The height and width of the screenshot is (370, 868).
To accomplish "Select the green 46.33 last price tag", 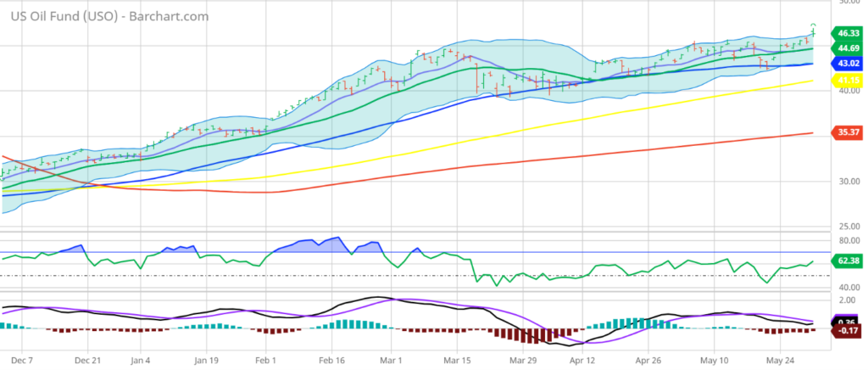I will 847,33.
